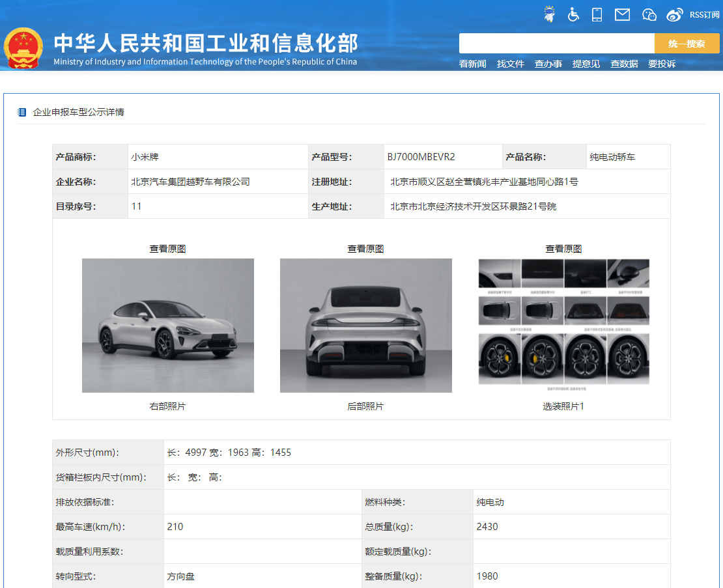Open the mobile app version icon
The width and height of the screenshot is (723, 588).
[597, 14]
